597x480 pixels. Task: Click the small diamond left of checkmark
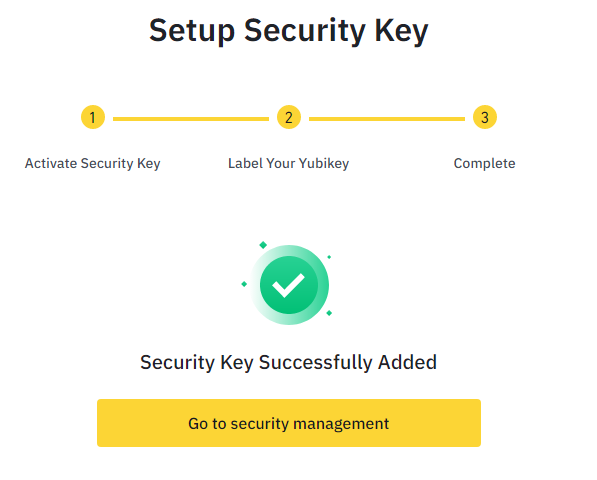tap(244, 284)
